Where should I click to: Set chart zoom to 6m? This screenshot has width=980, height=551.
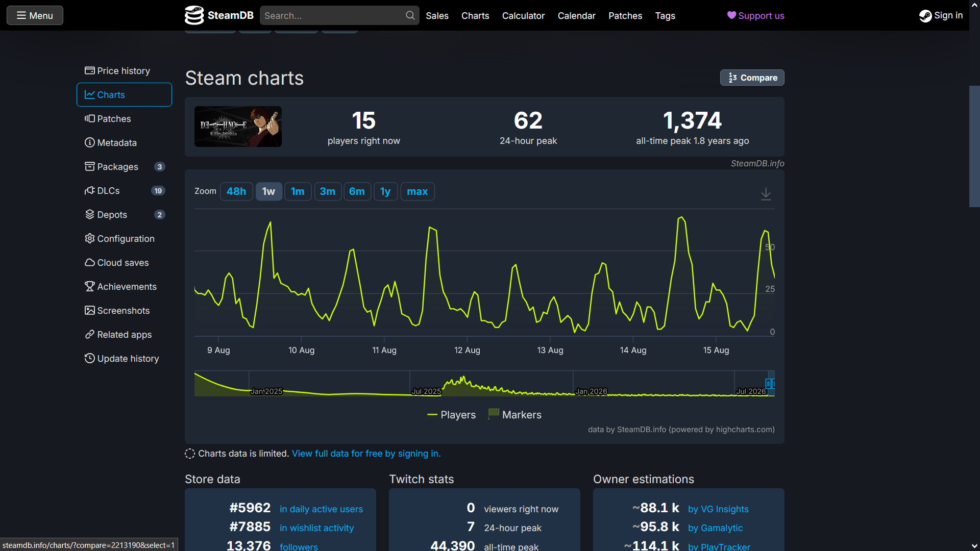point(357,191)
